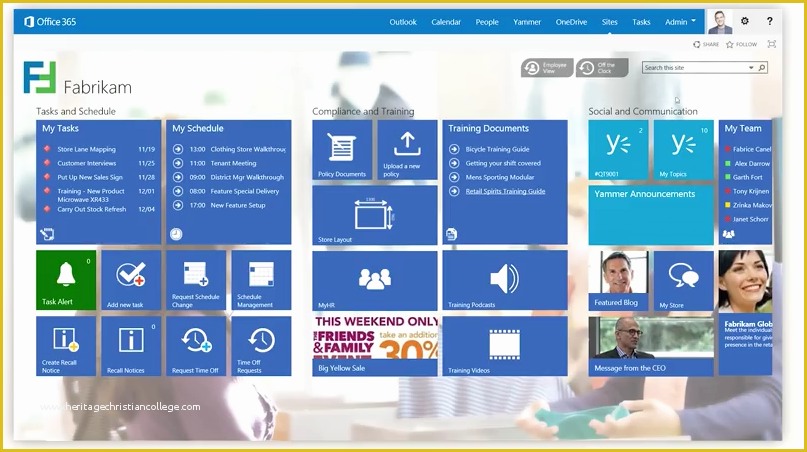Open Request Schedule Change tile
This screenshot has width=807, height=452.
(x=196, y=280)
